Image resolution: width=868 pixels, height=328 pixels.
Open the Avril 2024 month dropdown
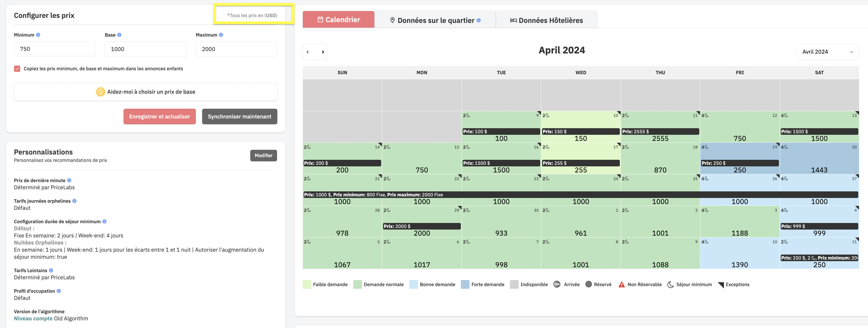click(x=827, y=52)
